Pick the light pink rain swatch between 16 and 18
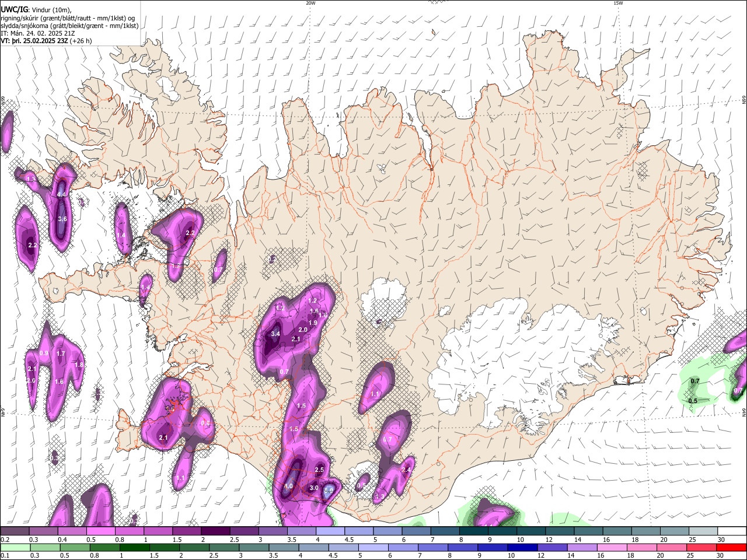Viewport: 747px width, 560px height. coord(612,547)
